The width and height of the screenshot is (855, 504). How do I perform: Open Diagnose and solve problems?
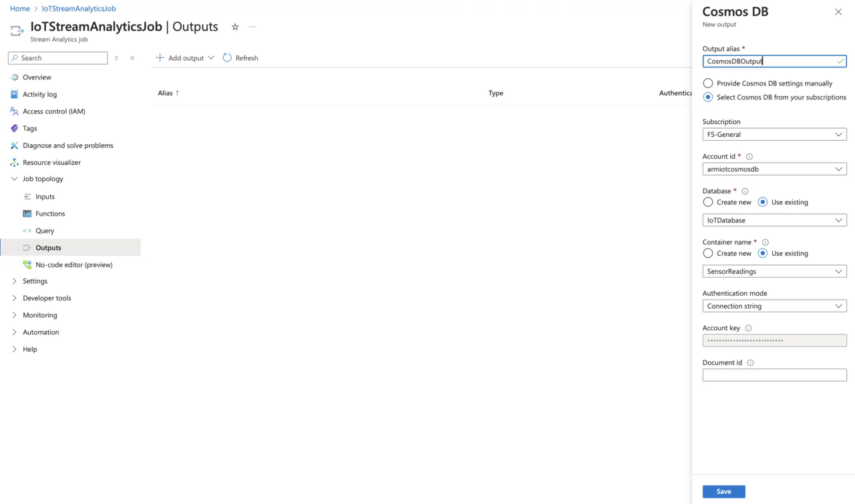tap(67, 146)
